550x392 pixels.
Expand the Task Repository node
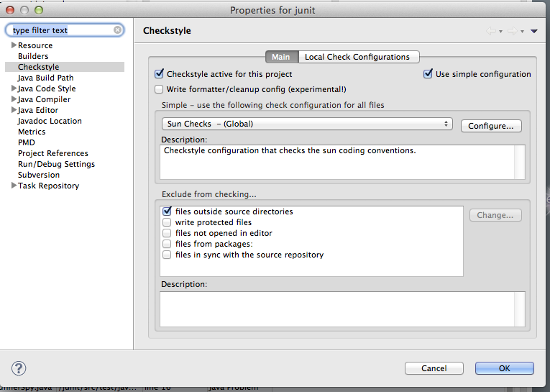(14, 186)
